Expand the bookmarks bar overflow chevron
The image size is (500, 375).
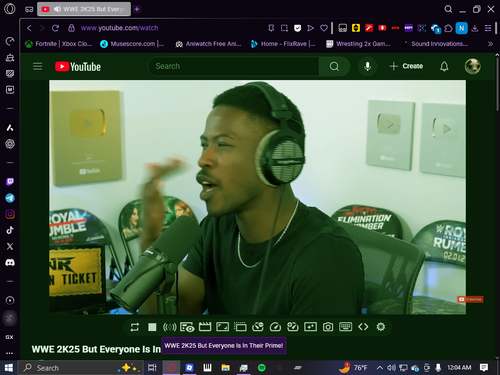[x=490, y=44]
